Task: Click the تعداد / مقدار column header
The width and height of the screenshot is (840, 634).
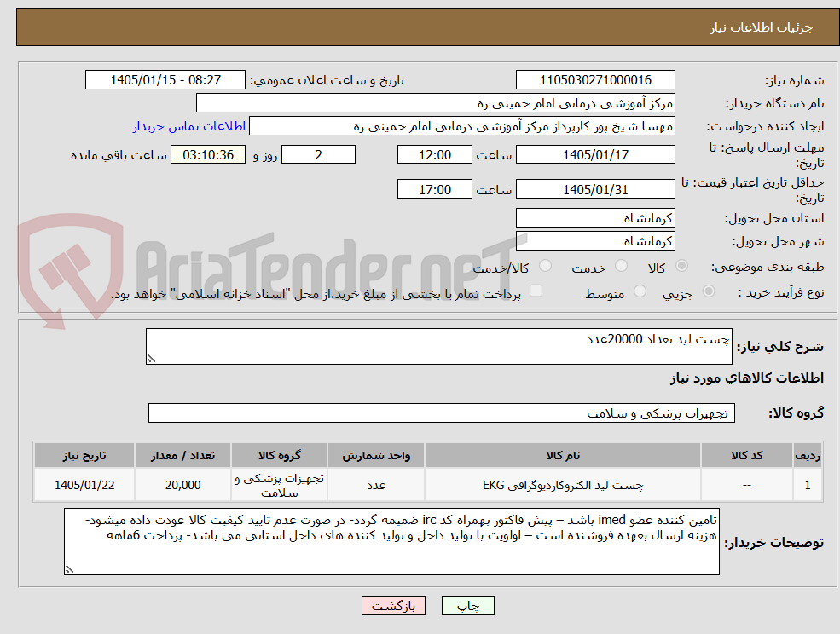Action: click(x=182, y=456)
